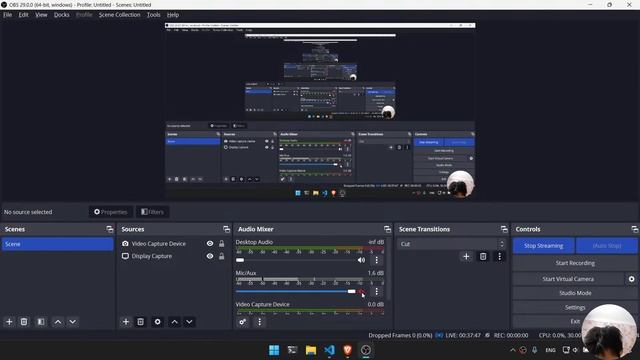
Task: Click the Dropped Frames status text
Action: coord(400,336)
